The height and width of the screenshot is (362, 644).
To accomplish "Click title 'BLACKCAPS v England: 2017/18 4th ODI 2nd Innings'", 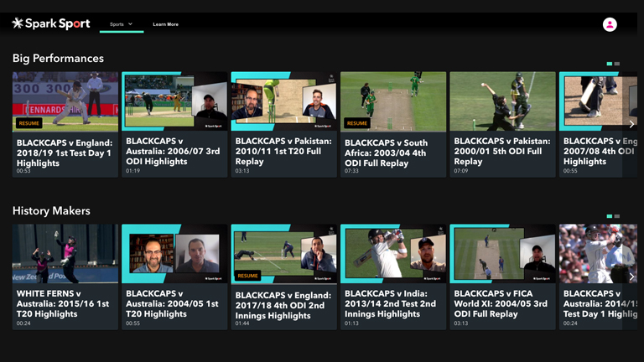I will pyautogui.click(x=283, y=305).
